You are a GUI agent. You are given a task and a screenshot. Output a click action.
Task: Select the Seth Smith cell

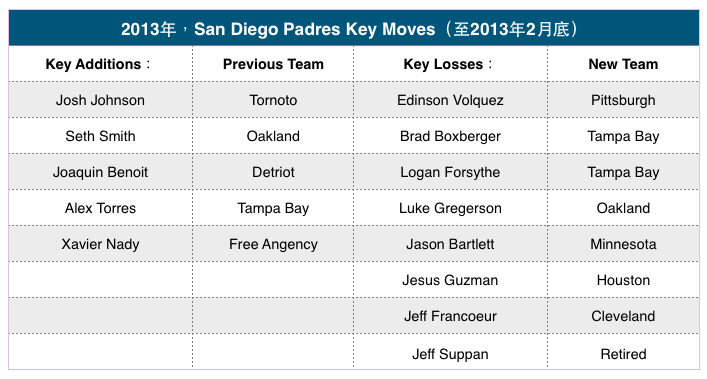(100, 136)
